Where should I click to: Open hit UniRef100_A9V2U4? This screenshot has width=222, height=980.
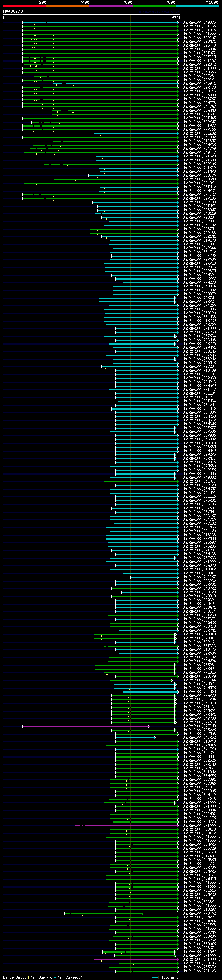coord(199,366)
